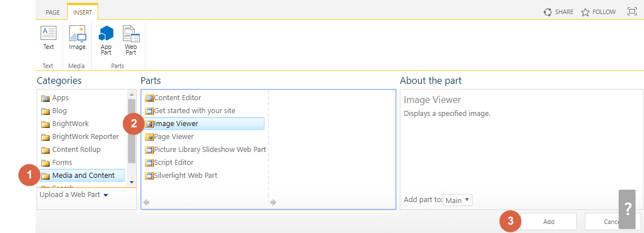Click the Follow star icon

point(585,12)
